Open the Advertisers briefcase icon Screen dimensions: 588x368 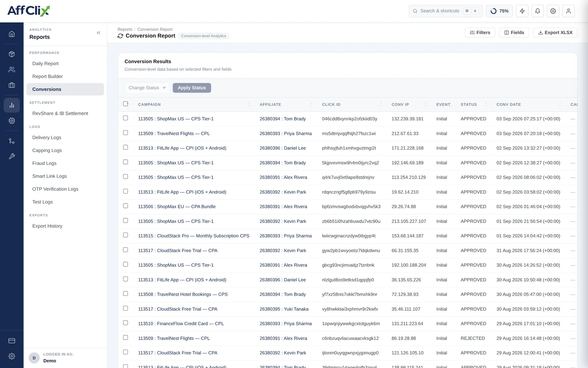coord(12,85)
